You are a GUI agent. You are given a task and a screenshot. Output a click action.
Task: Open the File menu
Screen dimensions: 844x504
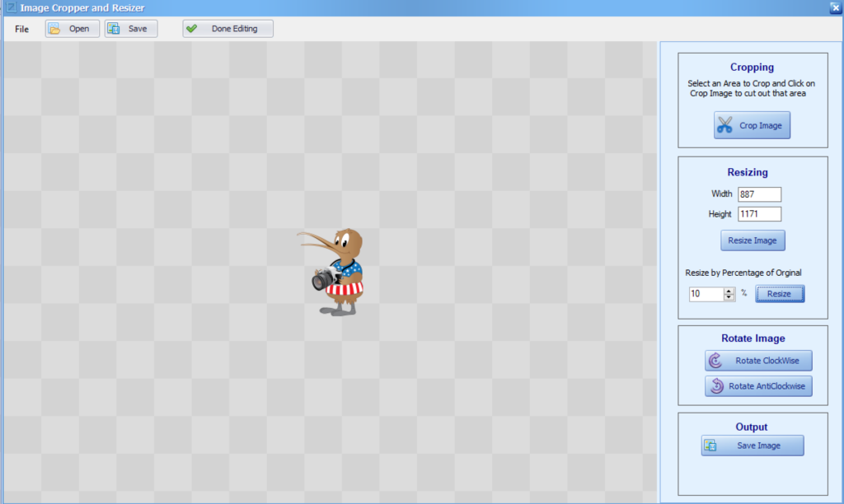pyautogui.click(x=21, y=29)
